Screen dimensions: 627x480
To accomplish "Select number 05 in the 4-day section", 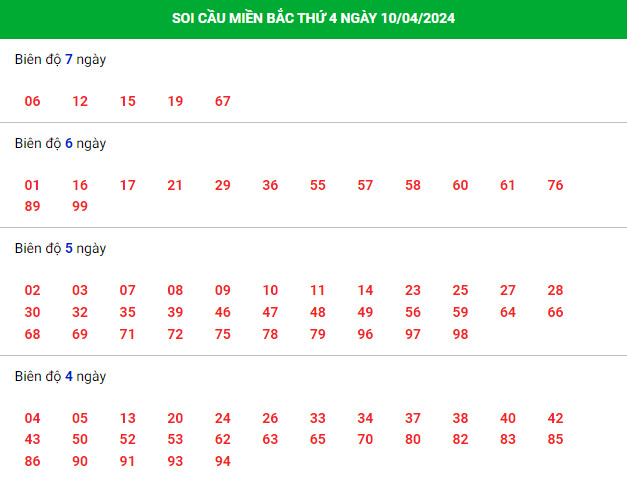I will [80, 418].
